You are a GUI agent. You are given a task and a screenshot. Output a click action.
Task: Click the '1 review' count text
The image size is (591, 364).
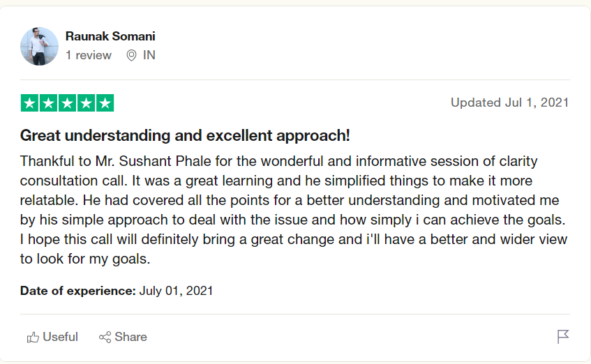89,56
